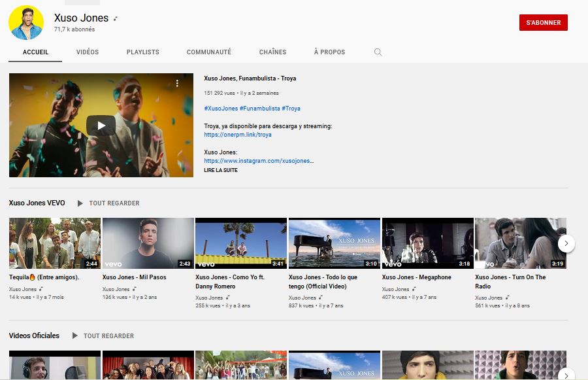Click play icon beside Xuso Jones VEVO

pyautogui.click(x=80, y=203)
